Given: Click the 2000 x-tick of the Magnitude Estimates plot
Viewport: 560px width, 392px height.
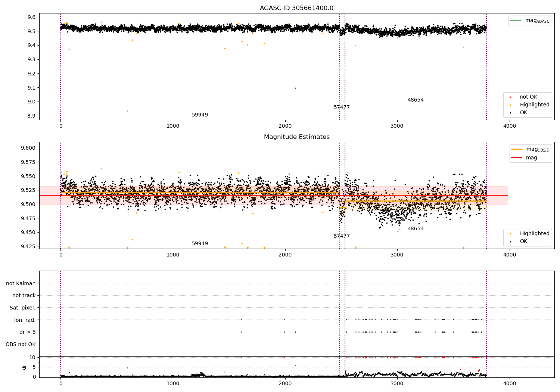Looking at the screenshot, I should click(x=285, y=255).
